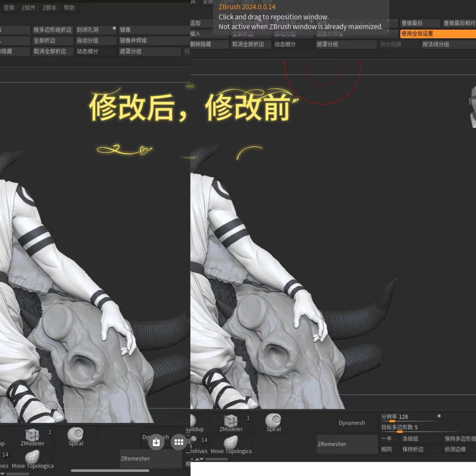Open the 帮助 menu
476x476 pixels.
pos(69,8)
